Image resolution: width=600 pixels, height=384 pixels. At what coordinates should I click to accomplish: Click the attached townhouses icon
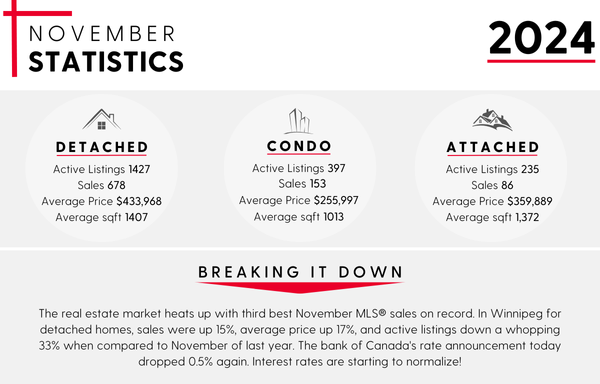[492, 120]
